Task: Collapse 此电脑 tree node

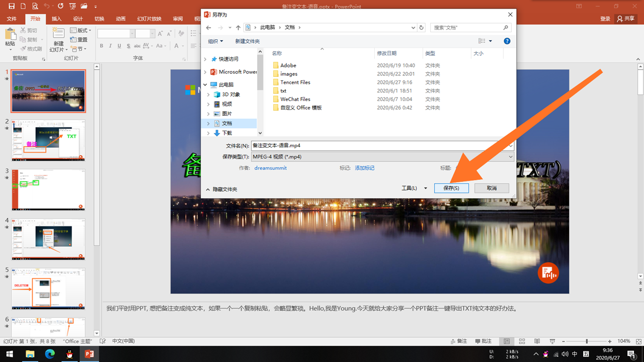Action: (205, 85)
